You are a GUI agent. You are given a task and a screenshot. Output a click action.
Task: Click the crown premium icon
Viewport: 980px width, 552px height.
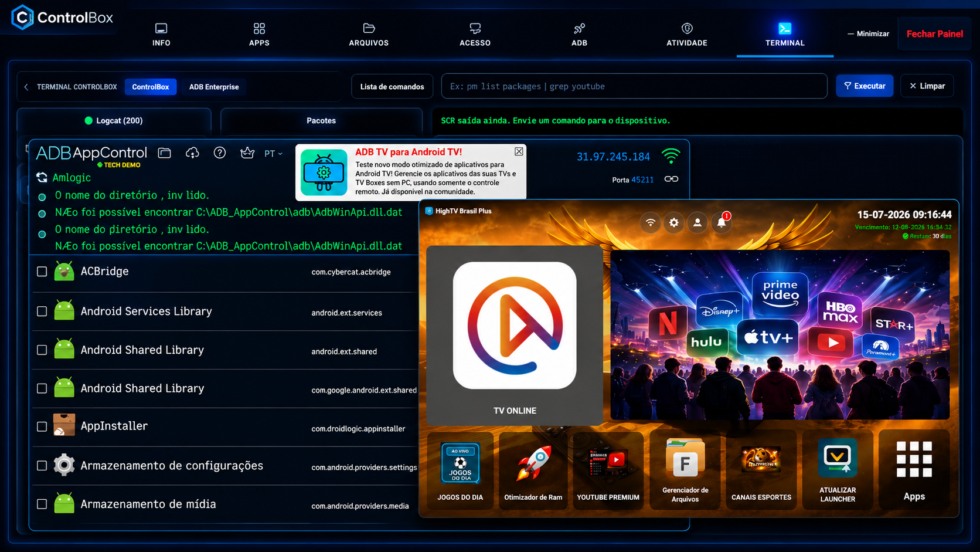[247, 153]
